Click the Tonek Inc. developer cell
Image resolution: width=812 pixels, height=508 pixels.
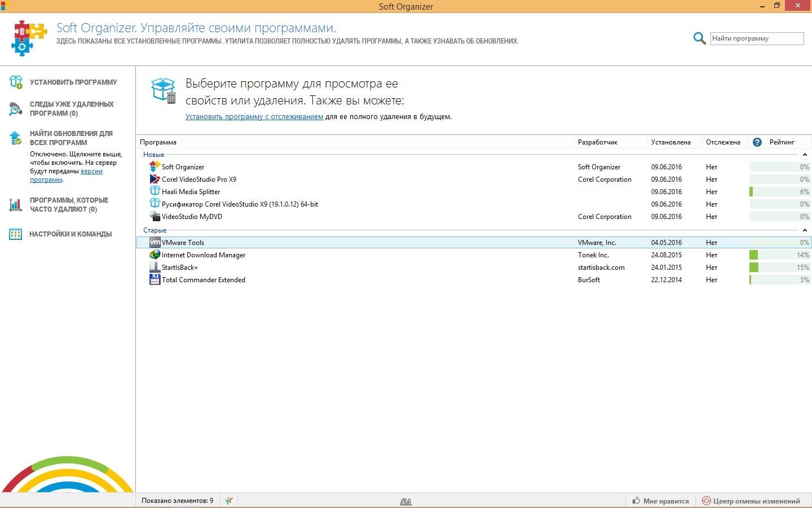pos(593,255)
